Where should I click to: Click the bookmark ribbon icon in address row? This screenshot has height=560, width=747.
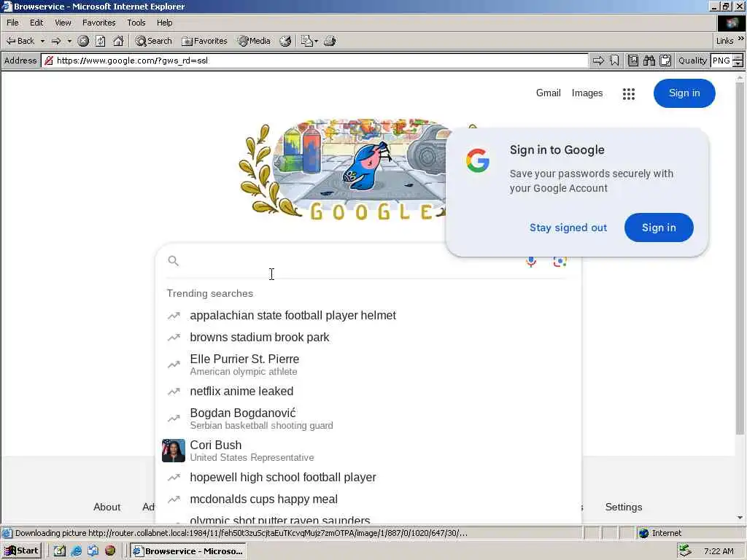click(x=614, y=61)
